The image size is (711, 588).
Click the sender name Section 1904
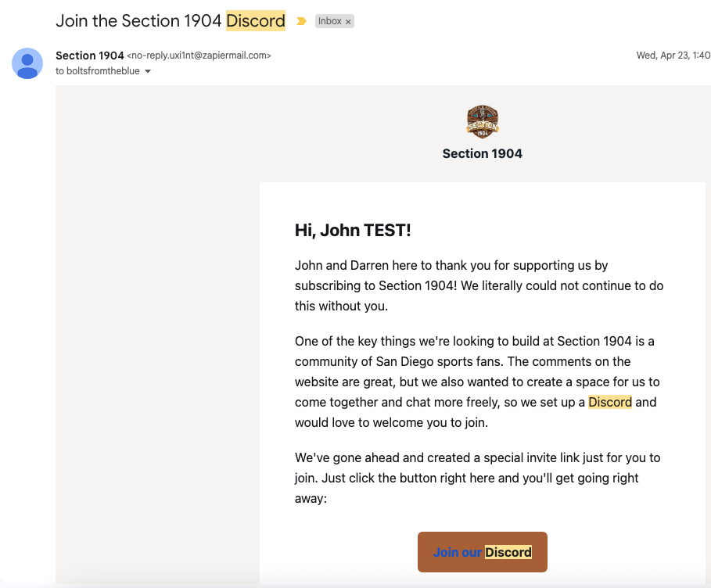pyautogui.click(x=90, y=56)
